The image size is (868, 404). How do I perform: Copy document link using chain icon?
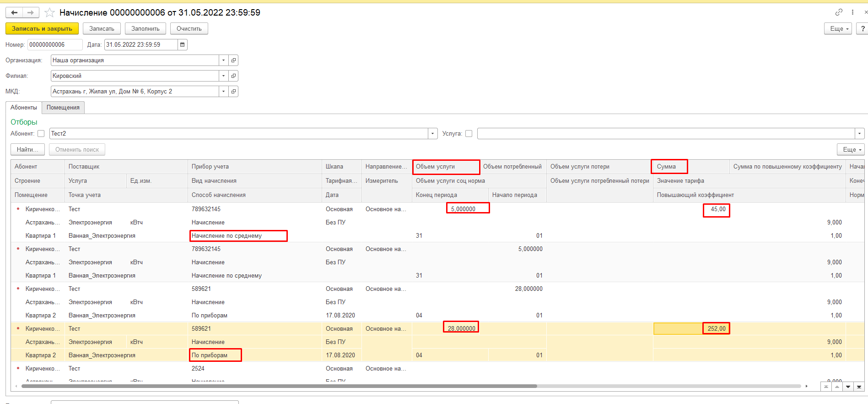pyautogui.click(x=838, y=12)
